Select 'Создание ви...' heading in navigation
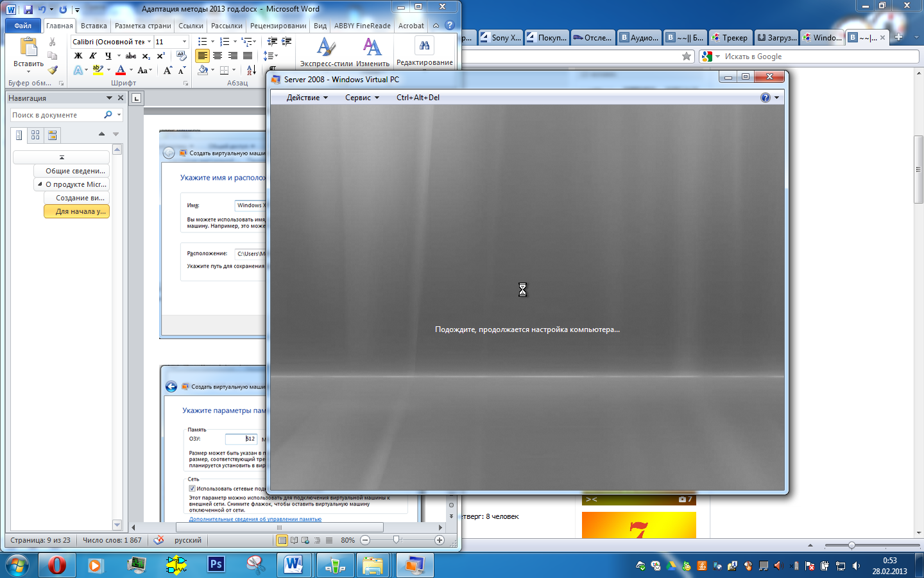 click(77, 198)
